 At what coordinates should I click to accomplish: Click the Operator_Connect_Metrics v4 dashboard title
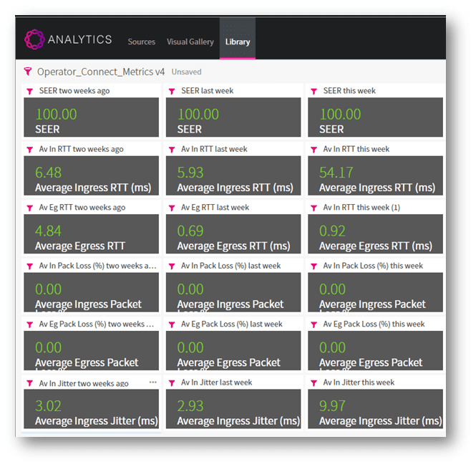coord(102,72)
